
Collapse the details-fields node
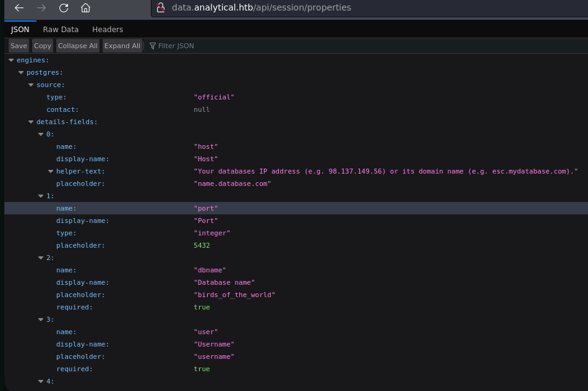tap(31, 122)
